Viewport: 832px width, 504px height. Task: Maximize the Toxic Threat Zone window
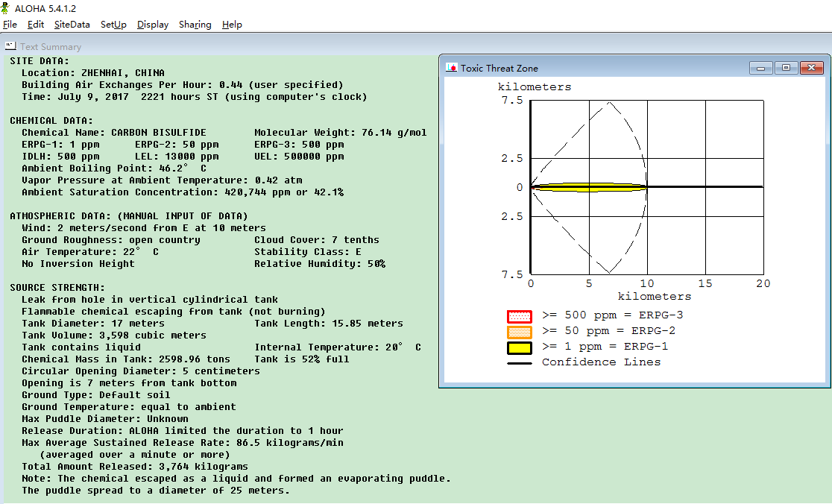(x=787, y=68)
